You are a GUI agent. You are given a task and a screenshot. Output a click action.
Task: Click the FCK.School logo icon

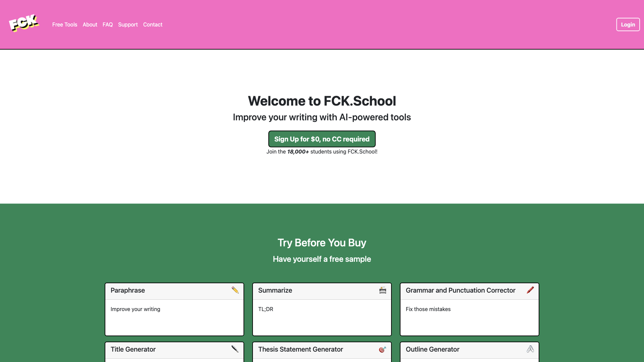coord(23,24)
